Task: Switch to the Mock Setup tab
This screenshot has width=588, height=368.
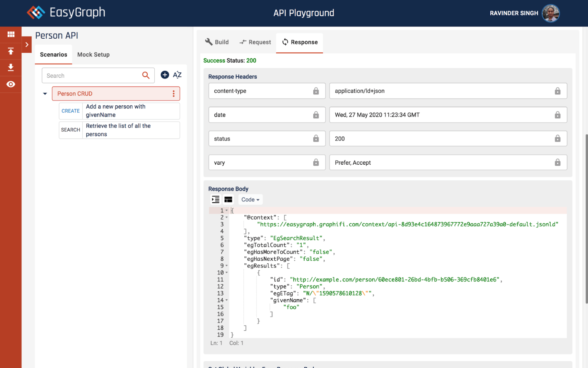Action: (x=93, y=55)
